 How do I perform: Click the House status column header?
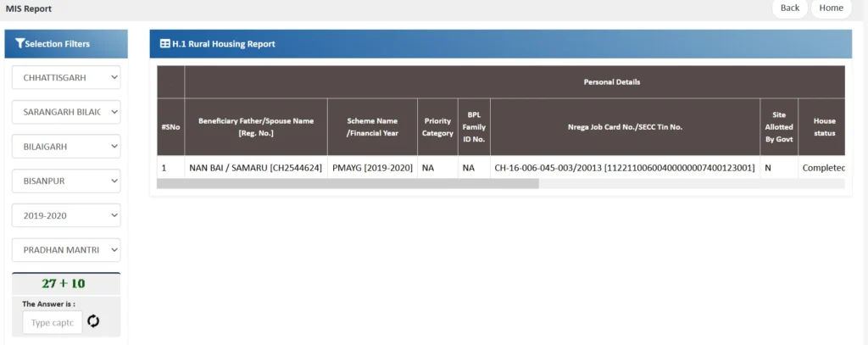click(x=823, y=127)
